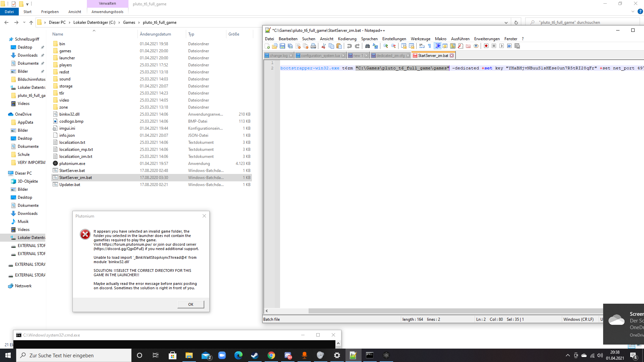Screen dimensions: 644x362
Task: Select StartServer.bat in file list
Action: tap(72, 171)
